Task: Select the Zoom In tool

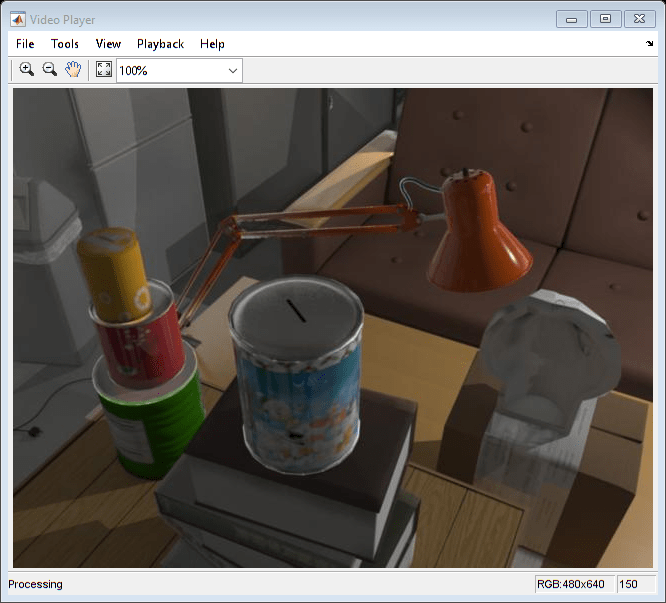Action: pos(26,69)
